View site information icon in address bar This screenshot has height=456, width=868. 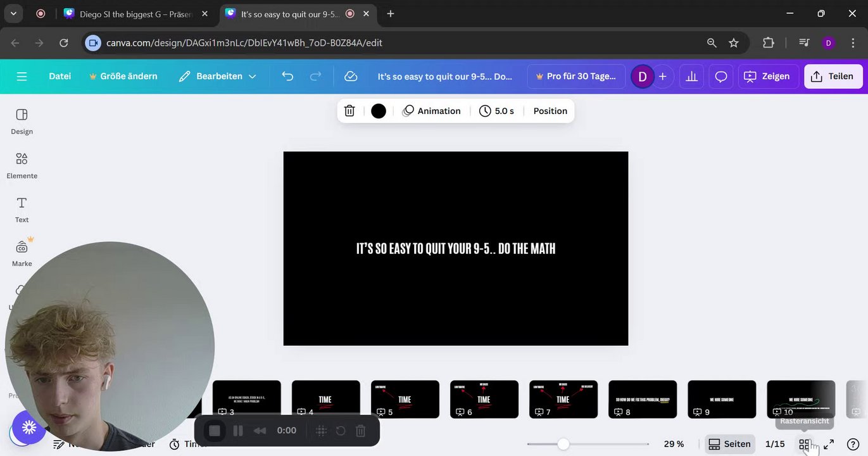click(x=94, y=43)
